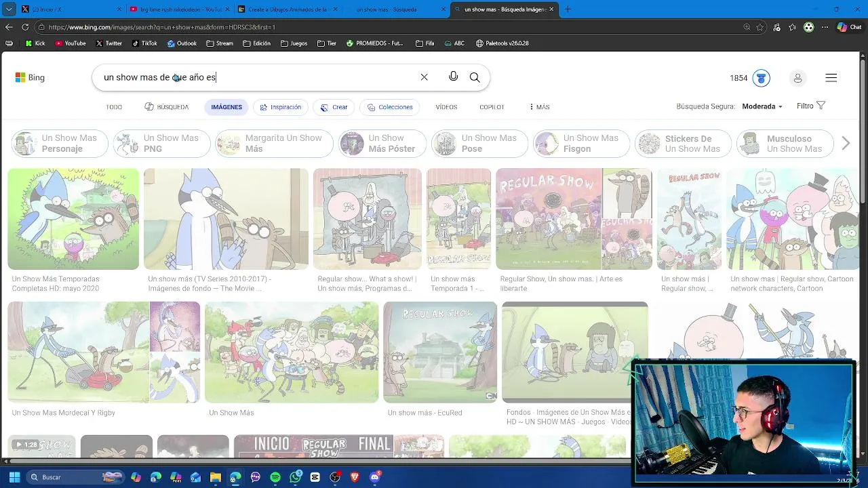Switch to TODO results tab
Viewport: 868px width, 488px height.
(114, 107)
